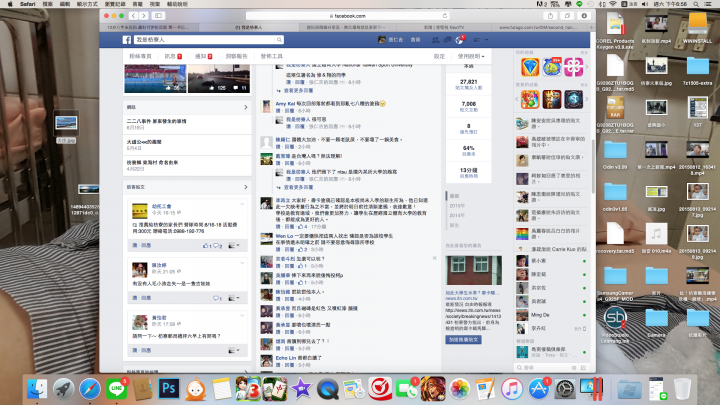This screenshot has width=720, height=405.
Task: Click the 加強推廣貼文 boost button
Action: click(x=463, y=339)
